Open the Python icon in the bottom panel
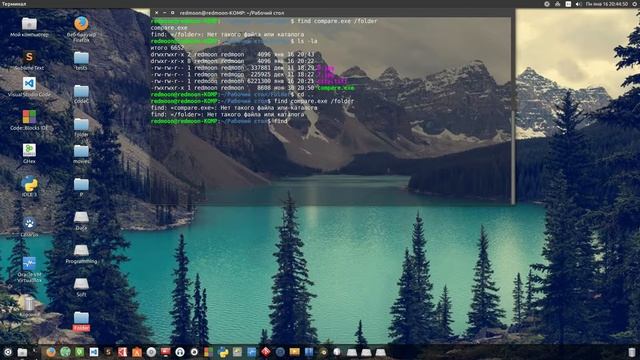 (x=223, y=352)
